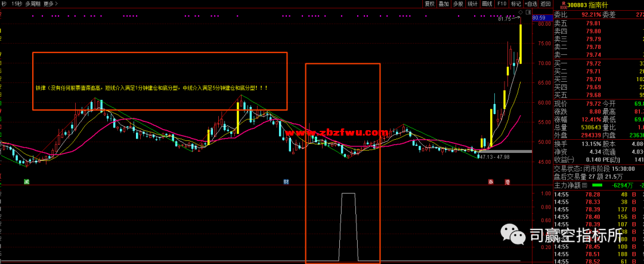The width and height of the screenshot is (644, 264).
Task: Select the 多股 multi-stock view
Action: [x=458, y=4]
